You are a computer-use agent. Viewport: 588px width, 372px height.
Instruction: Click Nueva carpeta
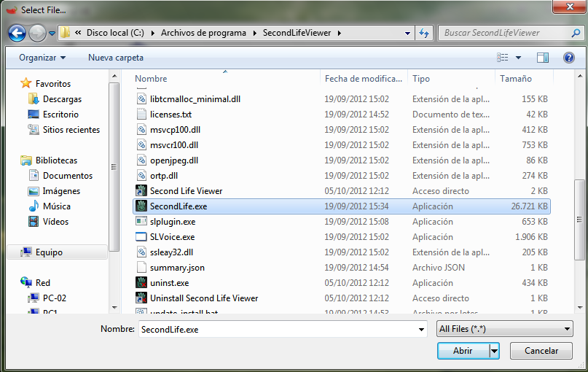pyautogui.click(x=116, y=58)
